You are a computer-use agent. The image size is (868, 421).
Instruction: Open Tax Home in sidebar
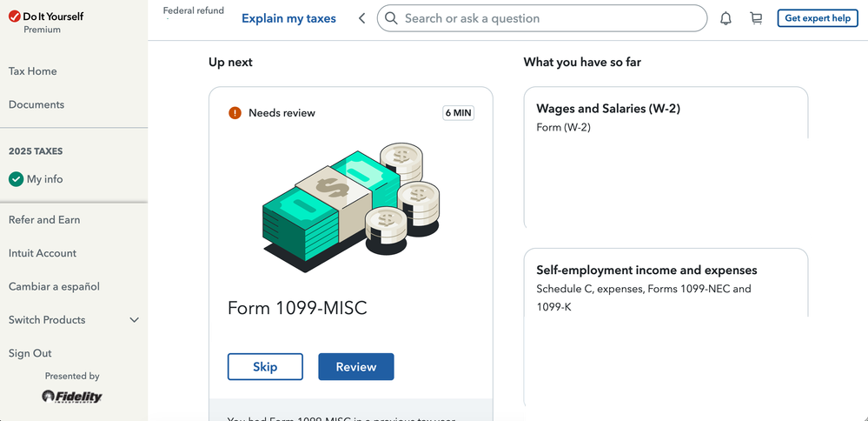(x=33, y=71)
